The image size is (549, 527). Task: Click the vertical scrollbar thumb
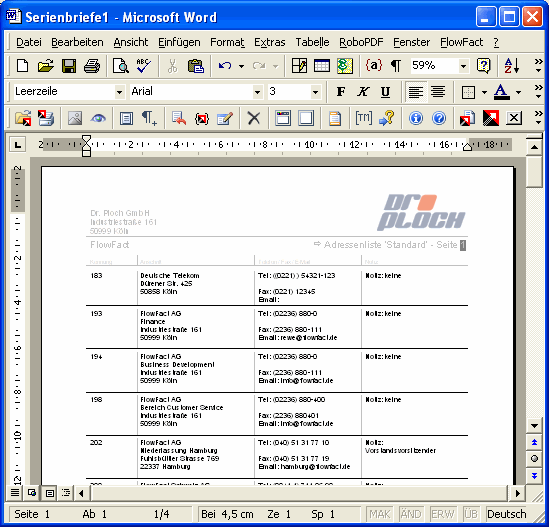pos(534,172)
